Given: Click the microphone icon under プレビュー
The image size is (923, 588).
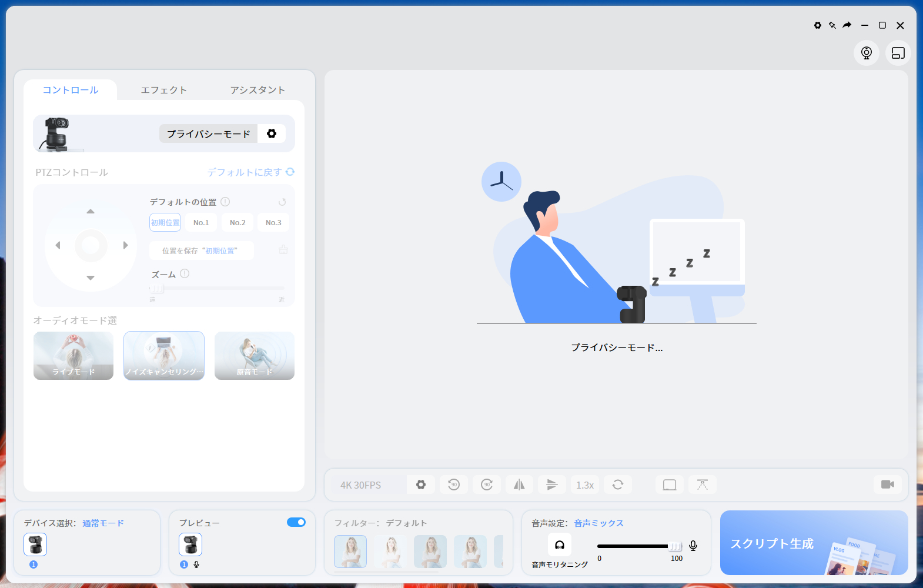Looking at the screenshot, I should 196,564.
